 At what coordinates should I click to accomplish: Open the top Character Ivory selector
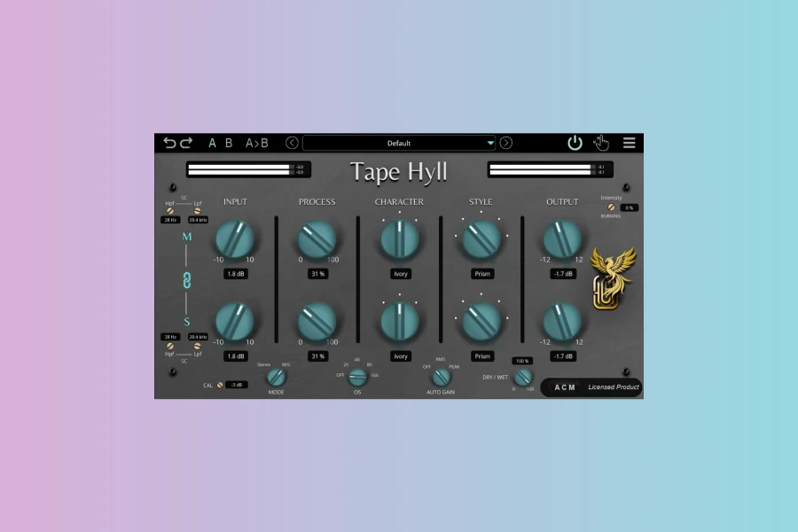click(400, 274)
